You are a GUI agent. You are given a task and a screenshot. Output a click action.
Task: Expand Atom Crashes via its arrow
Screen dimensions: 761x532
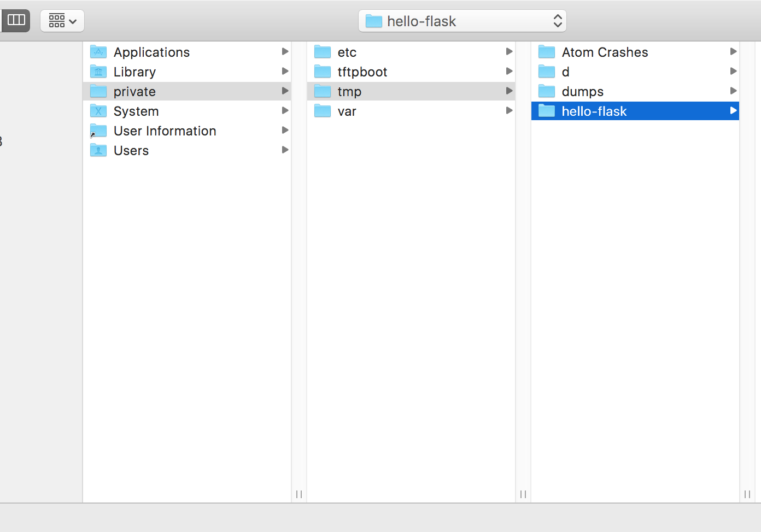(x=733, y=51)
